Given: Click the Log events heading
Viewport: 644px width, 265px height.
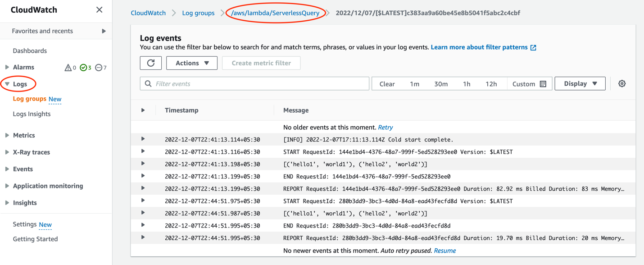Looking at the screenshot, I should point(161,38).
